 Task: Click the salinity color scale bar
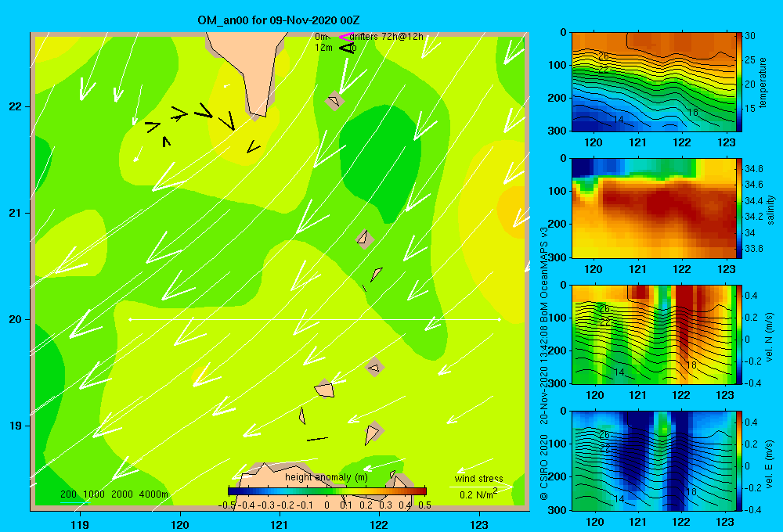(x=738, y=208)
